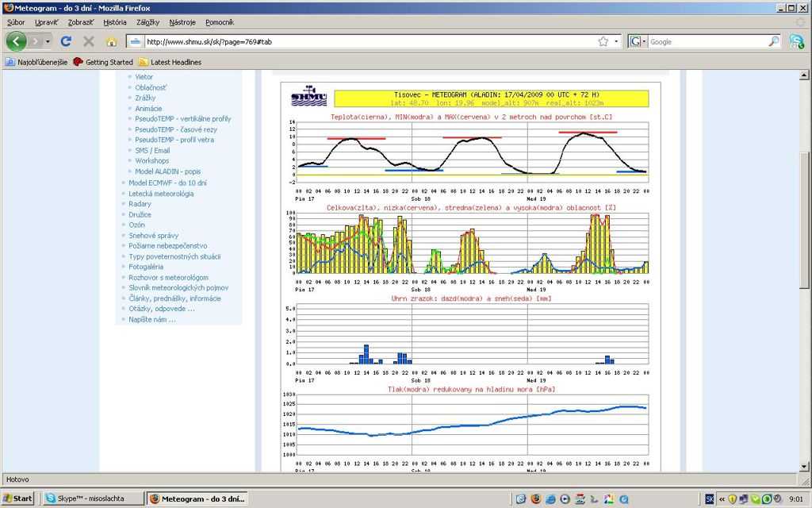Viewport: 812px width, 508px height.
Task: Open the Družice sidebar link
Action: coord(140,214)
